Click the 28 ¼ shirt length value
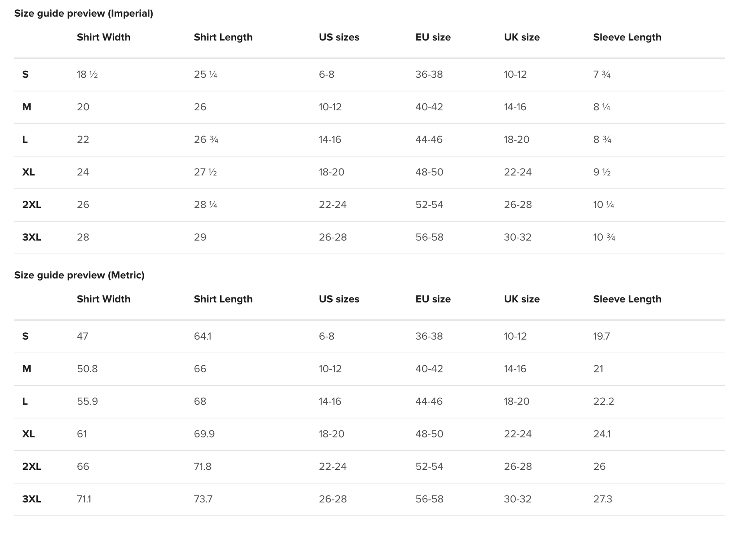This screenshot has width=756, height=537. click(205, 205)
